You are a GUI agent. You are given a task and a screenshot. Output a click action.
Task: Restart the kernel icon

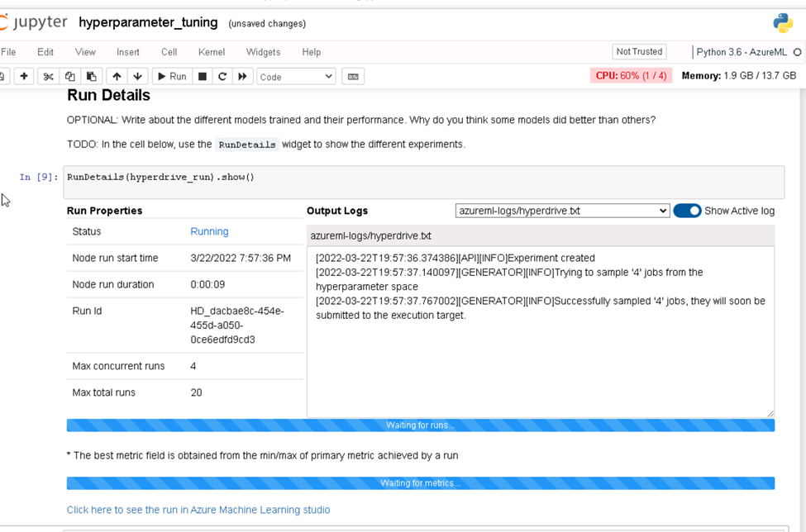click(222, 77)
